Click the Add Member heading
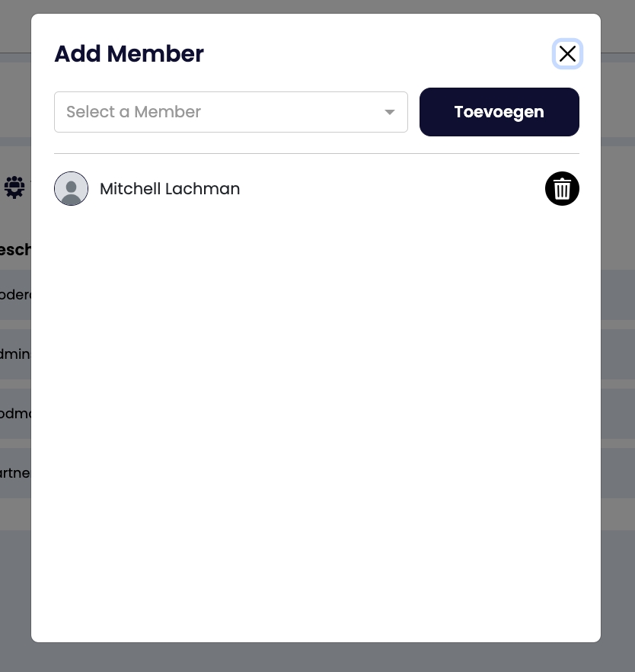 pyautogui.click(x=129, y=54)
